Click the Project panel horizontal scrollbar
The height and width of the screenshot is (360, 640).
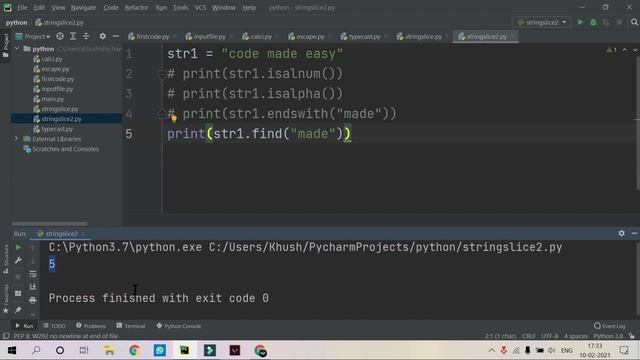[x=49, y=224]
